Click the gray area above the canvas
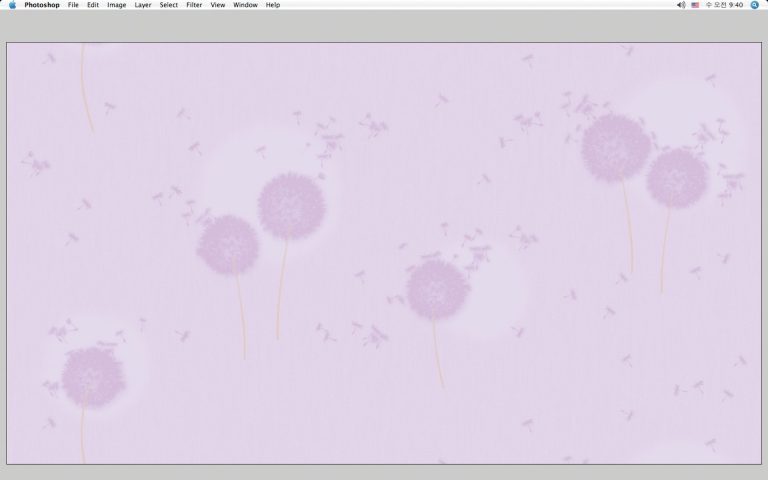 [x=384, y=26]
